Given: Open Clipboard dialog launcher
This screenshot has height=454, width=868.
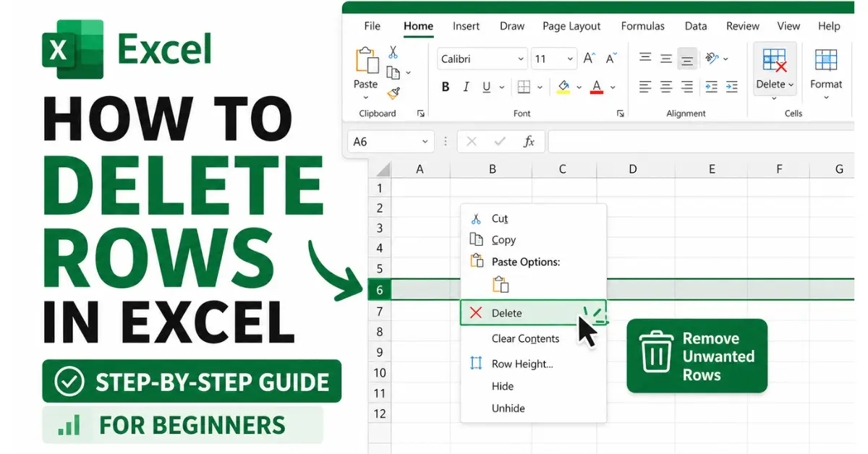Looking at the screenshot, I should [420, 113].
